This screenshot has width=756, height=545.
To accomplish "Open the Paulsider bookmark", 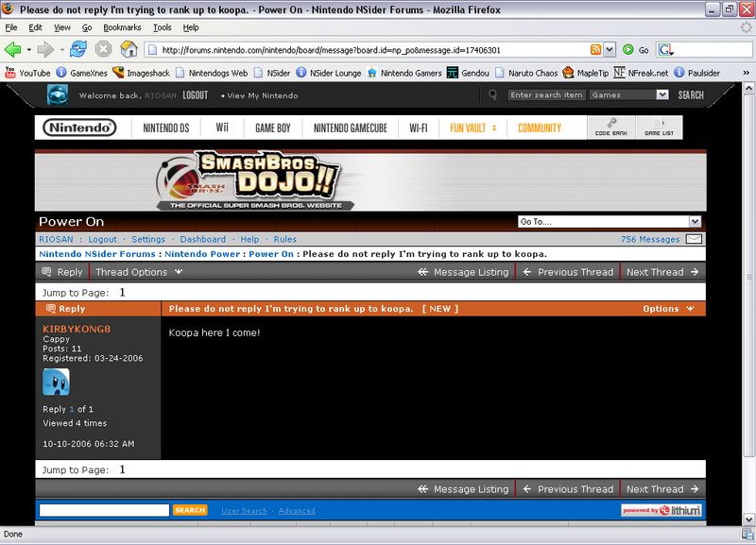I will pos(696,73).
